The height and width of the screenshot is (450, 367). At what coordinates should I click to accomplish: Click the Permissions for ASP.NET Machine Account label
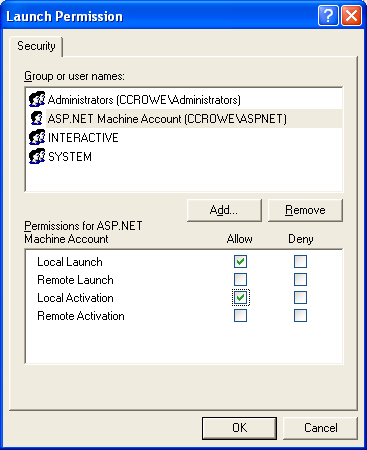point(83,232)
